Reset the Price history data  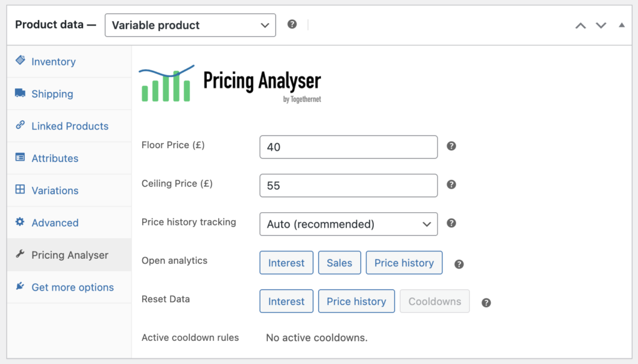click(356, 301)
